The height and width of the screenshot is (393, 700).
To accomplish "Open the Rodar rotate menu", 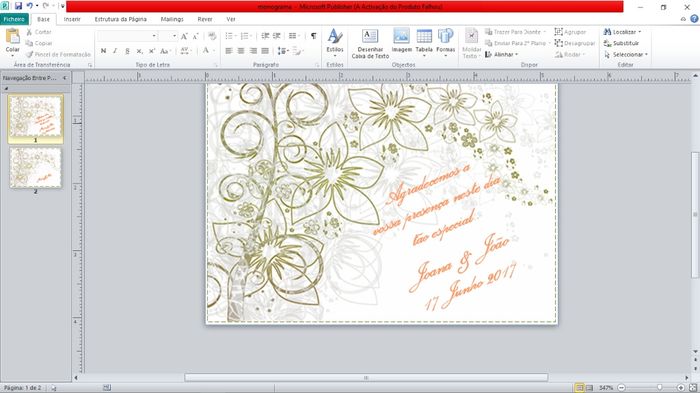I will pos(571,54).
